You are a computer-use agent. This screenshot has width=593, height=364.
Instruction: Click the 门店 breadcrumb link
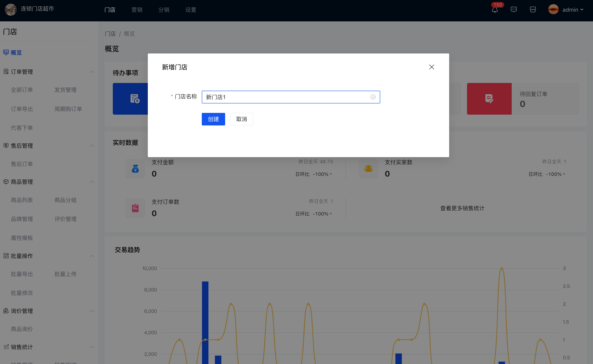tap(110, 34)
